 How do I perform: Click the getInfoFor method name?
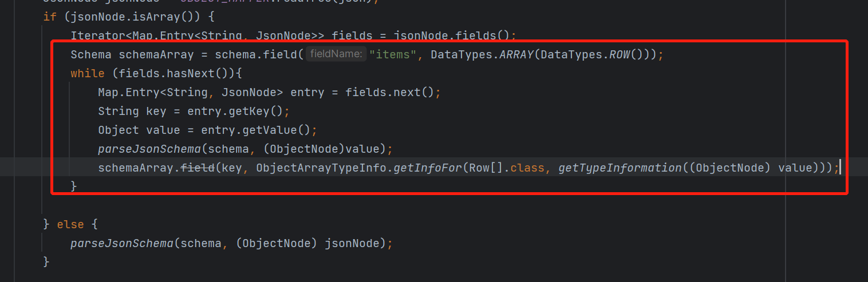(428, 168)
